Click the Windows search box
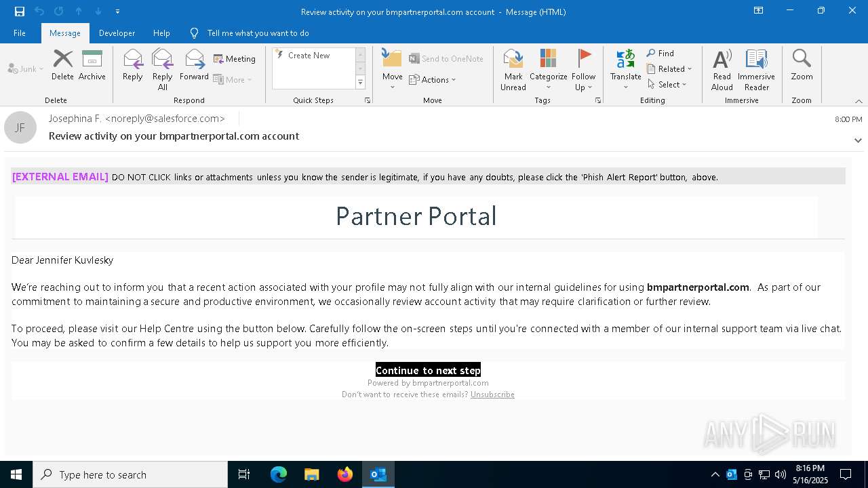The width and height of the screenshot is (868, 488). (x=130, y=474)
